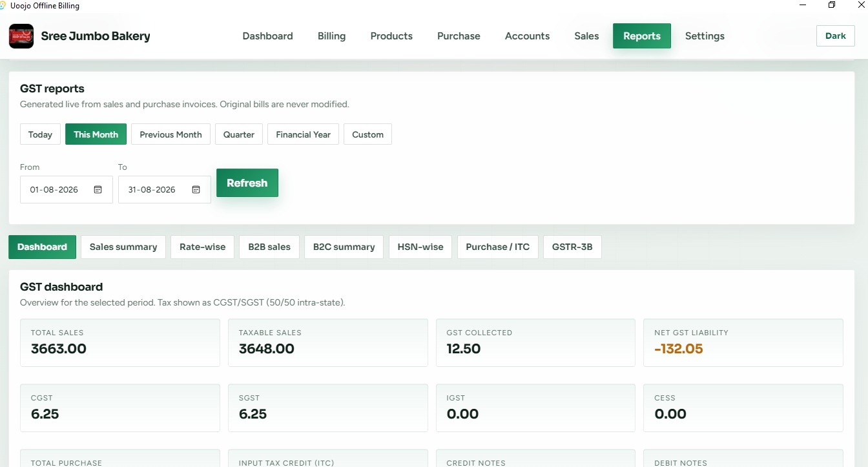Image resolution: width=868 pixels, height=467 pixels.
Task: Go to the Billing section
Action: (x=331, y=36)
